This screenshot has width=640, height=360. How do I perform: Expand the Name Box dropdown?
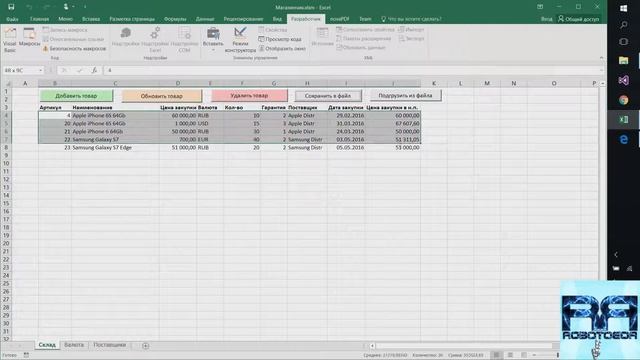(x=40, y=71)
